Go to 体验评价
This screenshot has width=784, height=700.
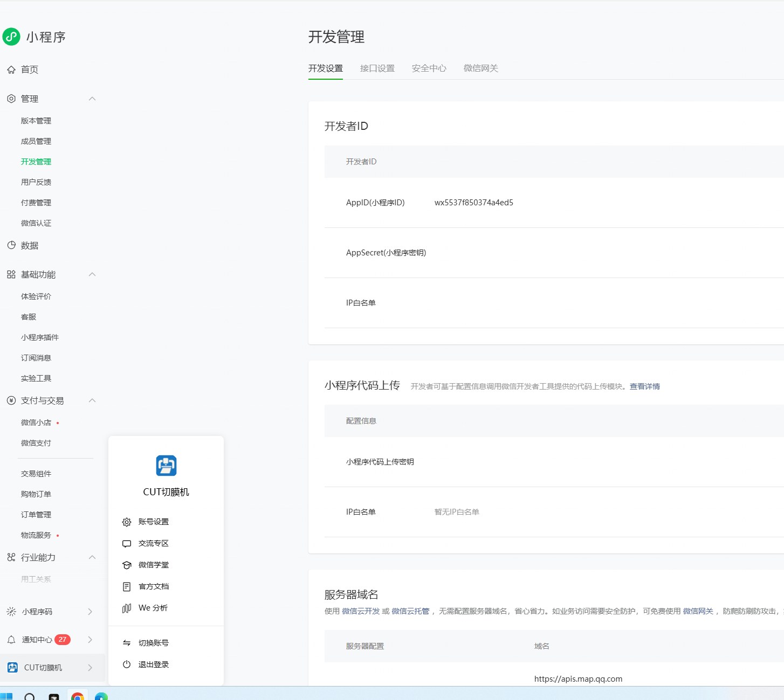pyautogui.click(x=36, y=296)
